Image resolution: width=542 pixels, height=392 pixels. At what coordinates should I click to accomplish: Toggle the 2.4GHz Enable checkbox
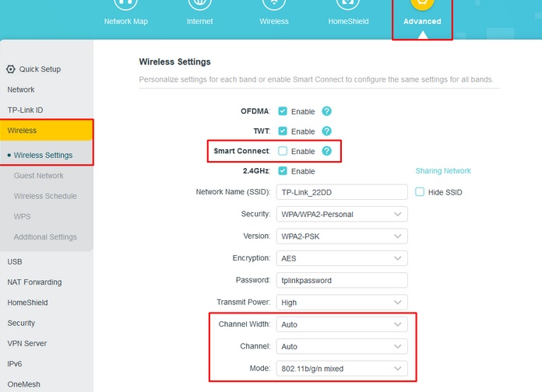283,171
